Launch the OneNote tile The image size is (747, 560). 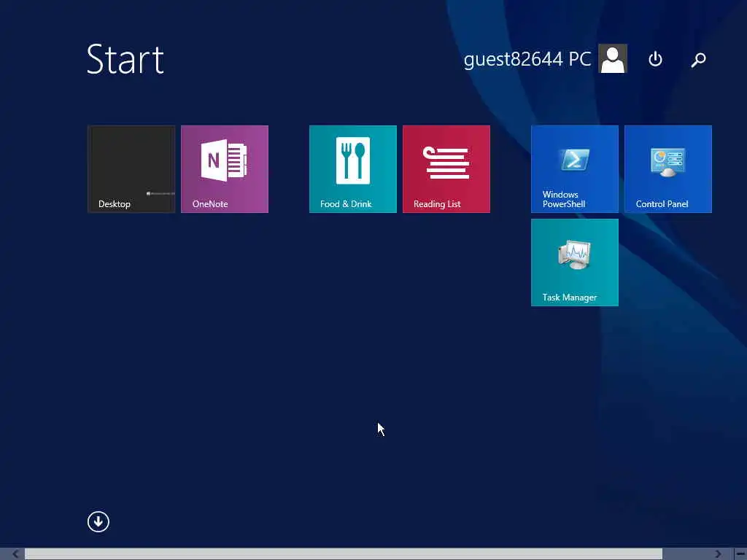tap(225, 169)
